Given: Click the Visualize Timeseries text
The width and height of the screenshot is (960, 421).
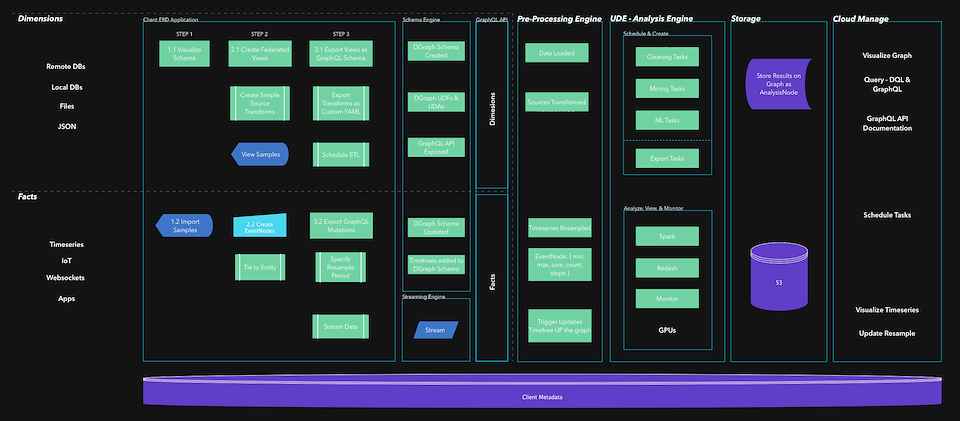Looking at the screenshot, I should point(887,310).
